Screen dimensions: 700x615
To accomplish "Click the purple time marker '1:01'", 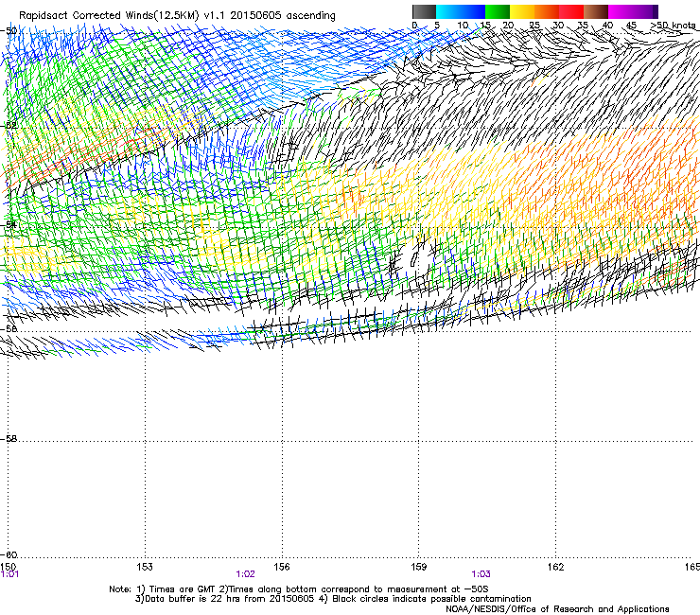I will click(9, 574).
